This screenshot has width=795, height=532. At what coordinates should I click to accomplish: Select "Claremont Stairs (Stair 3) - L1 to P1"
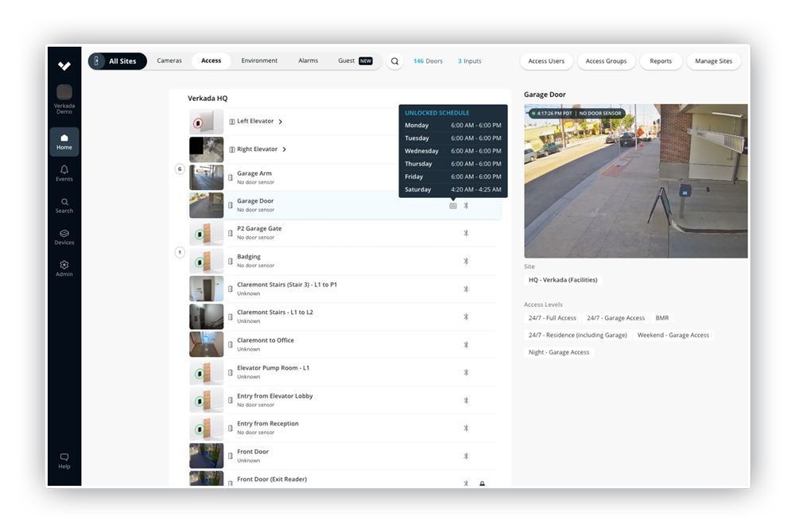click(287, 285)
